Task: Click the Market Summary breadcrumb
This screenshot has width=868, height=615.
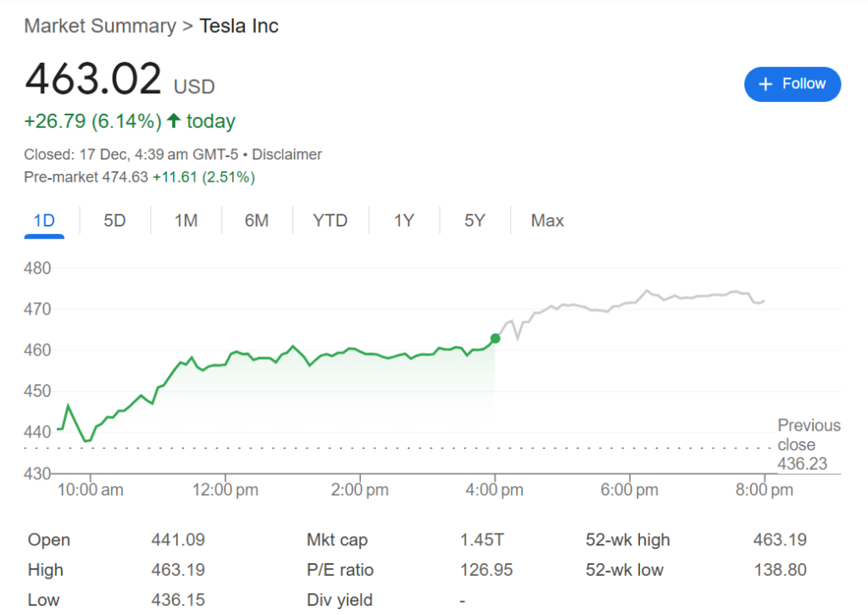Action: pos(100,26)
